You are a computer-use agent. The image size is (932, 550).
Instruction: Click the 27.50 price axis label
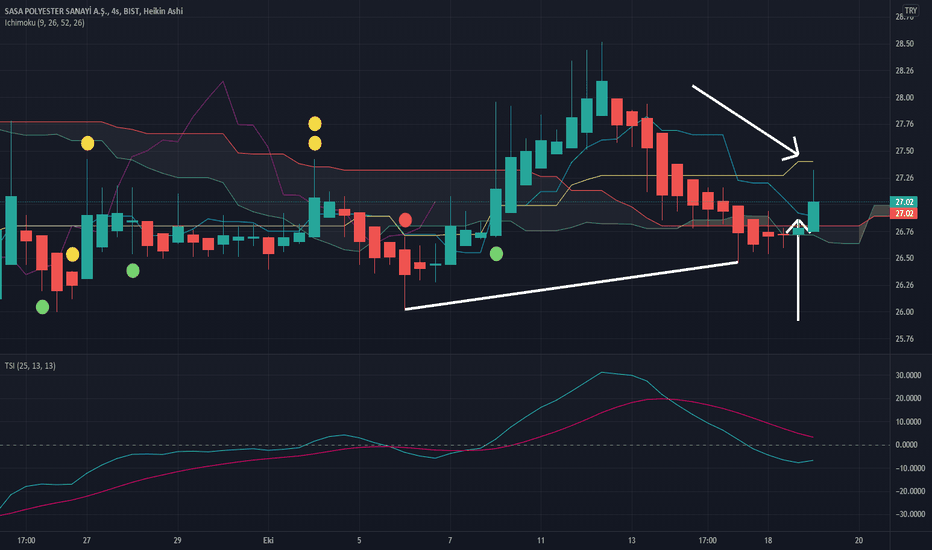905,151
